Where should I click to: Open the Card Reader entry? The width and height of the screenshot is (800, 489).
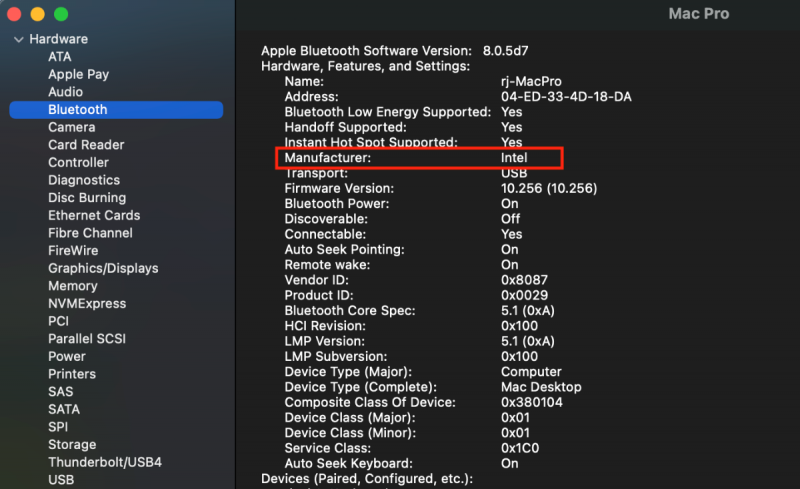(86, 145)
